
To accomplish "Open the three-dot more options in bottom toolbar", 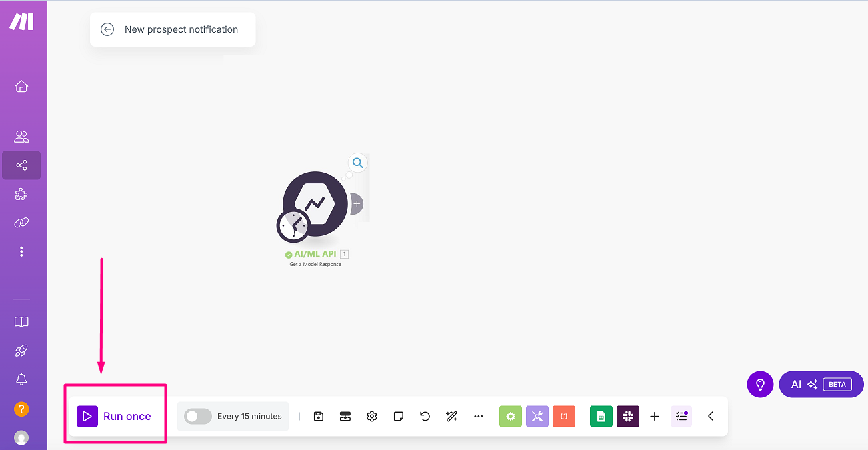I will (478, 416).
